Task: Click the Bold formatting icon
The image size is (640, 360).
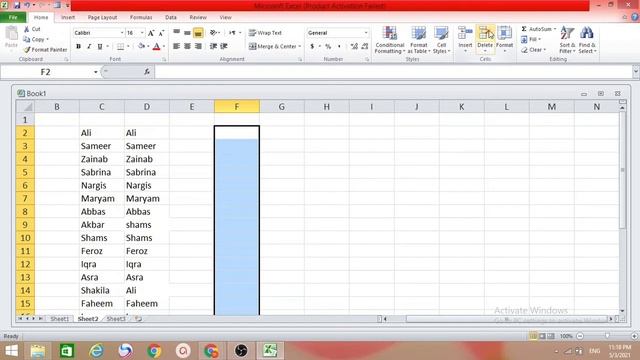Action: [78, 47]
